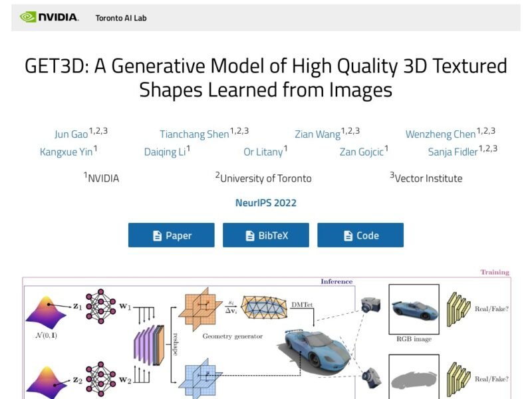
Task: Visit Tianchang Shen's author link
Action: (194, 134)
